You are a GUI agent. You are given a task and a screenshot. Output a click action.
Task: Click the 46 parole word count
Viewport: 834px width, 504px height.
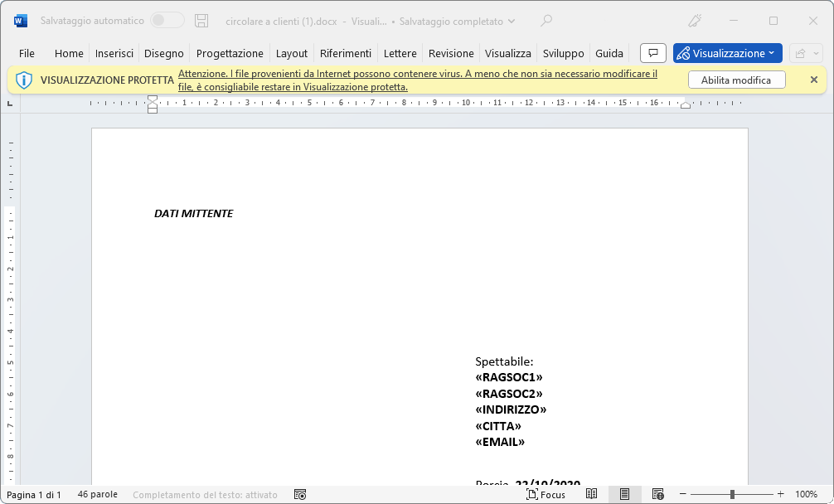(97, 494)
